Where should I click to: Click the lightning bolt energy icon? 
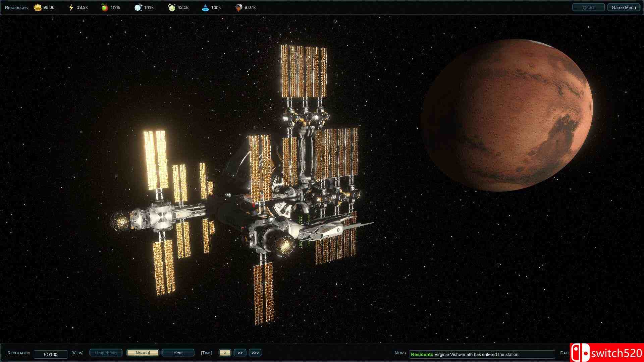[x=71, y=7]
